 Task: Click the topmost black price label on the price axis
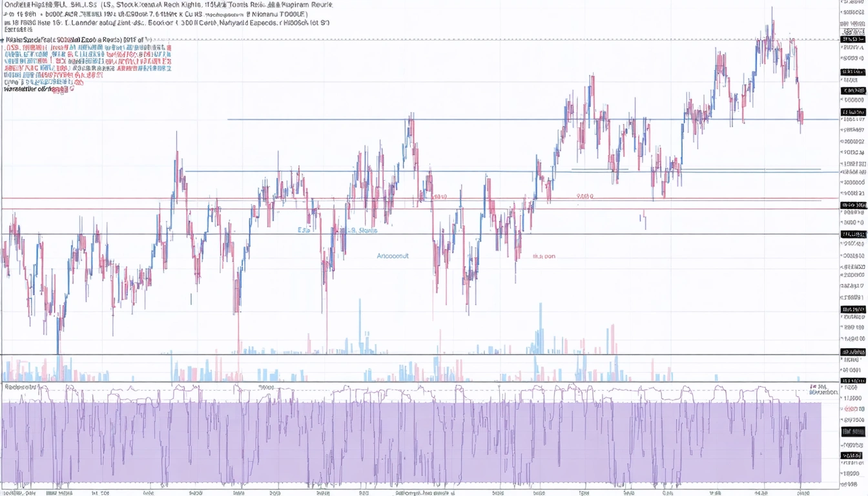[852, 39]
